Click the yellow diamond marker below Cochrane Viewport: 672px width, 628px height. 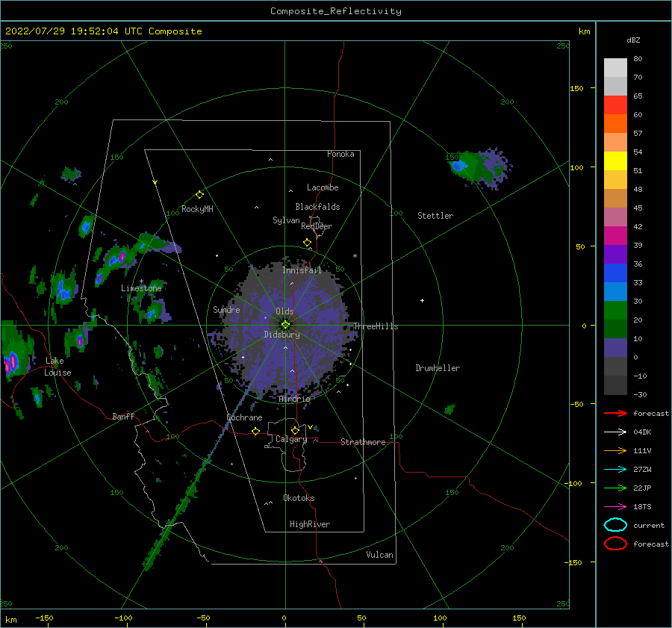[256, 431]
